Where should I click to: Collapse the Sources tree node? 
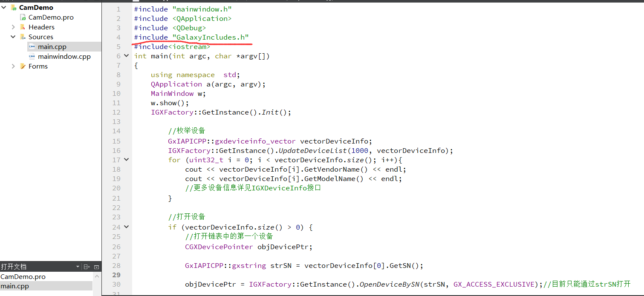13,37
